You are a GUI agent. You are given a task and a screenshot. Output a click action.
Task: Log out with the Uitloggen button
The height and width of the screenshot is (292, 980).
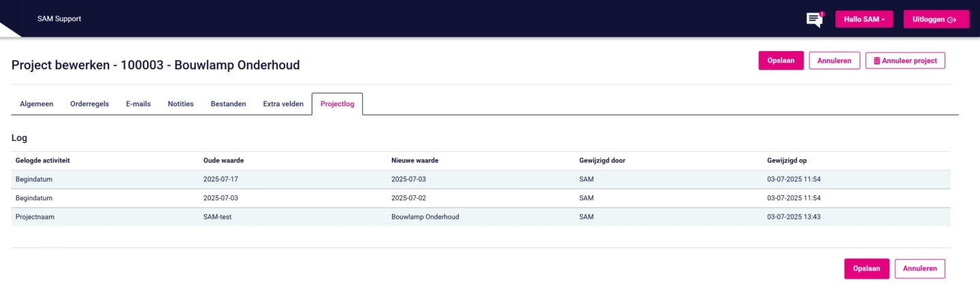pos(936,20)
